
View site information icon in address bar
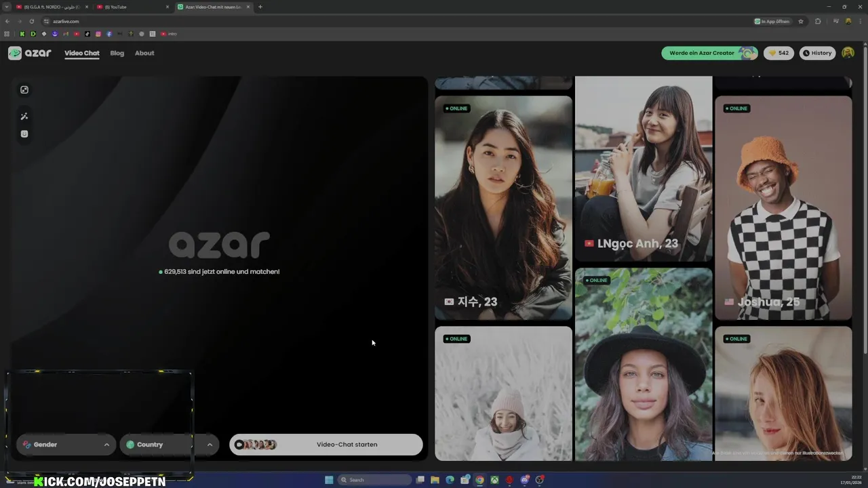46,21
